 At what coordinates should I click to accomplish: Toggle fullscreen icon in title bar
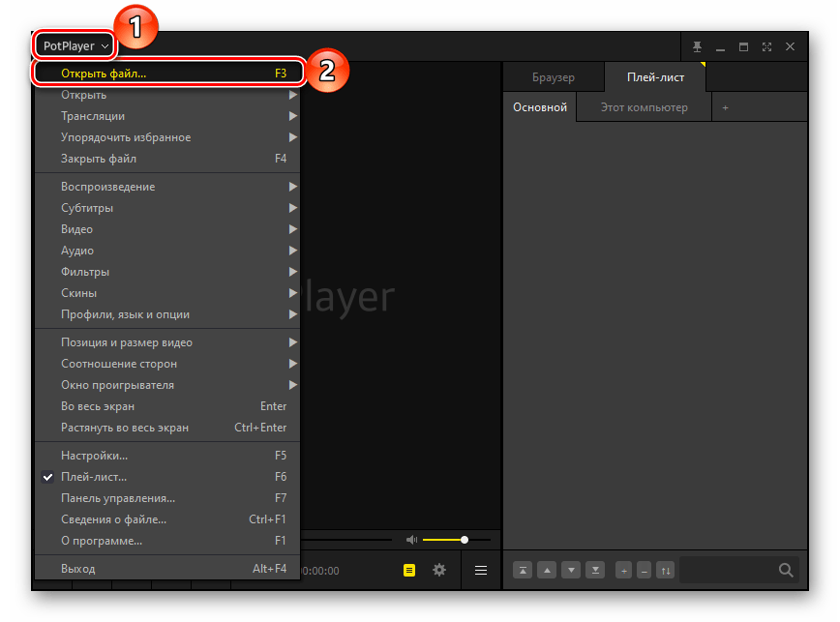point(766,46)
